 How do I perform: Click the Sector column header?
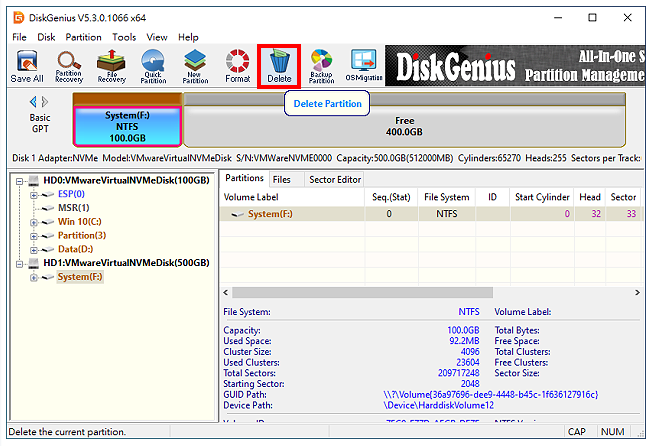coord(623,197)
